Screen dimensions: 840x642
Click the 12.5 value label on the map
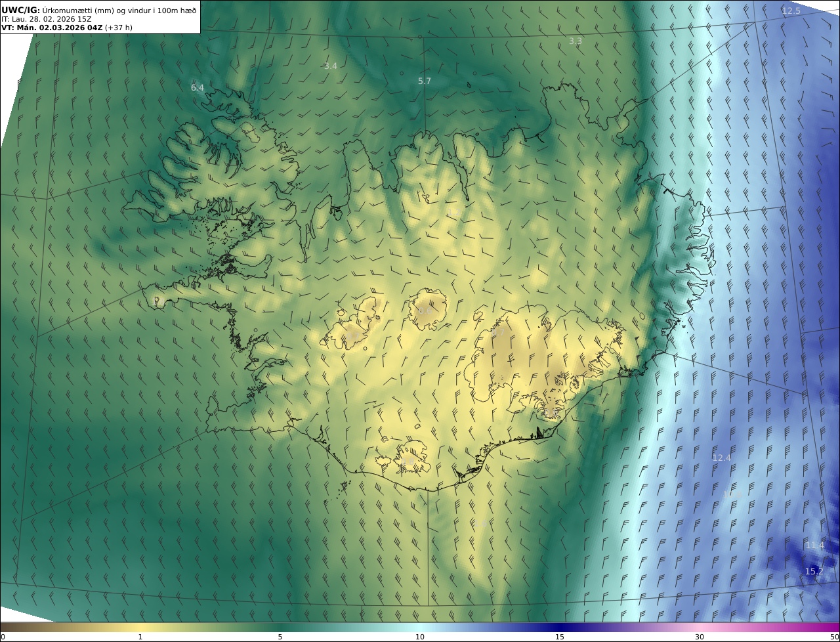(791, 11)
